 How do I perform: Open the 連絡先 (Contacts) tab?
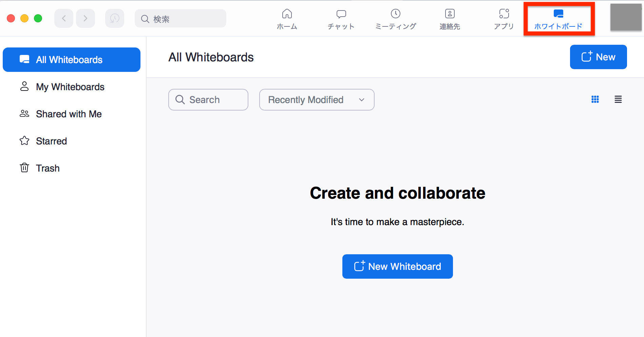450,19
